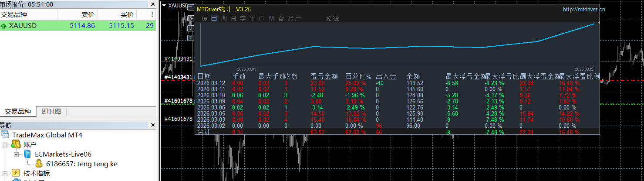Close the 导航 navigator panel
The height and width of the screenshot is (181, 644).
[152, 126]
